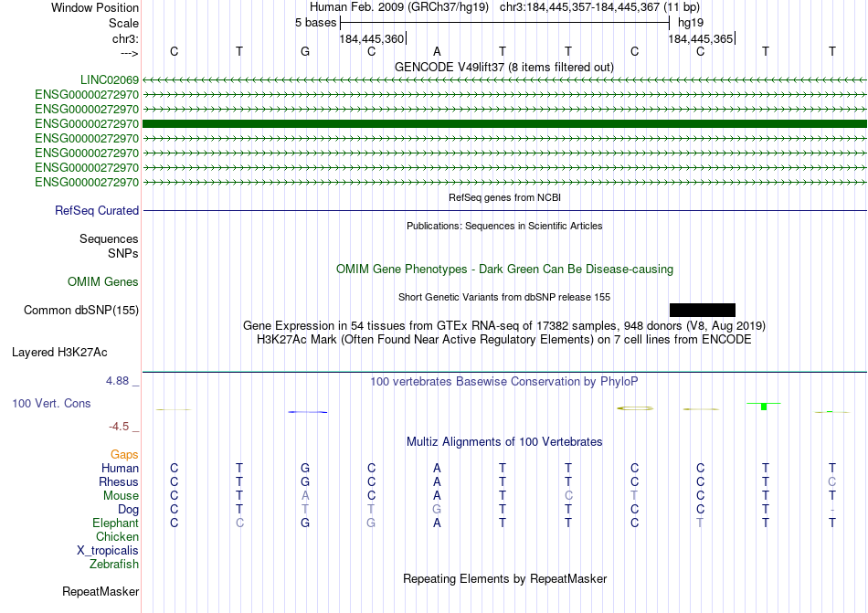Select the Chicken species row label
Image resolution: width=868 pixels, height=613 pixels.
pyautogui.click(x=117, y=536)
